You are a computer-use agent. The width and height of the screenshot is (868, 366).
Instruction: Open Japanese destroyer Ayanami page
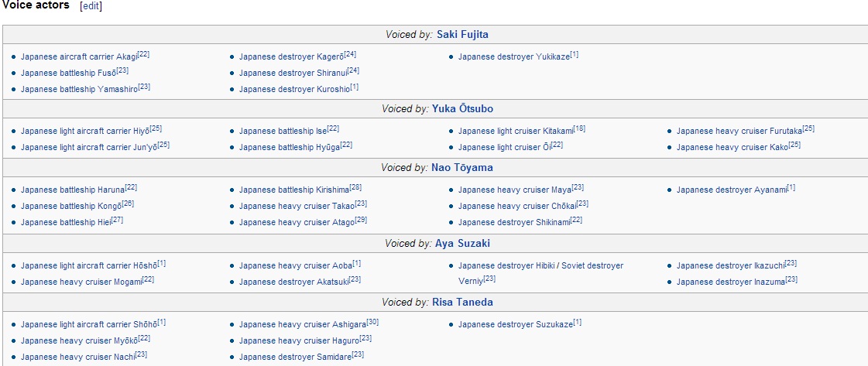coord(731,190)
